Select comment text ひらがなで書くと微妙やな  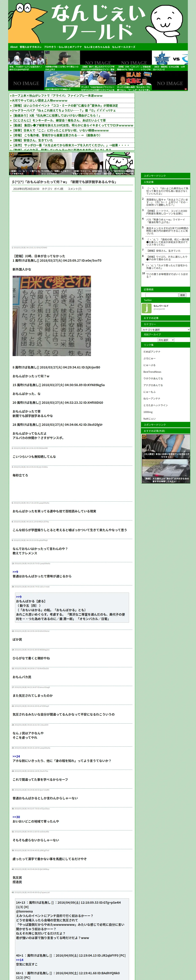[x=31, y=658]
